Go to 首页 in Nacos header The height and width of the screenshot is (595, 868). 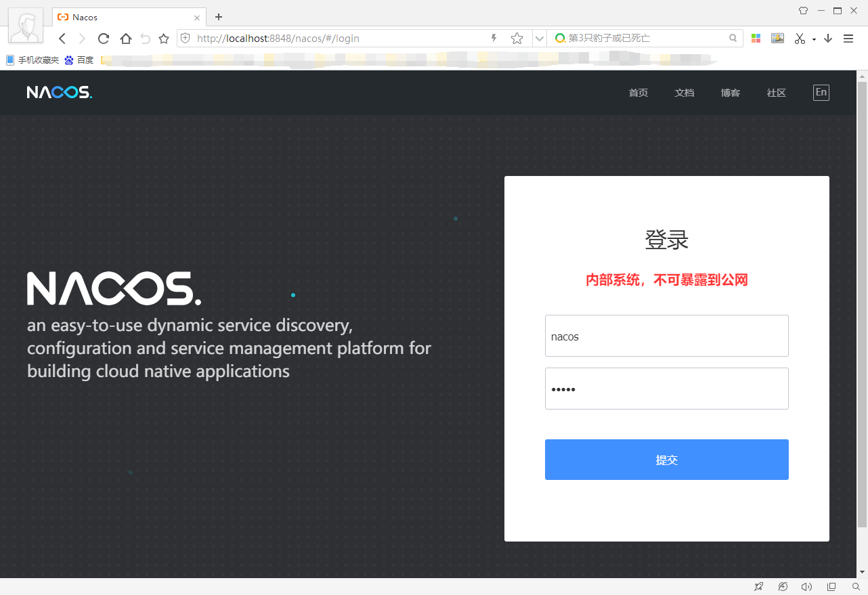[x=638, y=93]
